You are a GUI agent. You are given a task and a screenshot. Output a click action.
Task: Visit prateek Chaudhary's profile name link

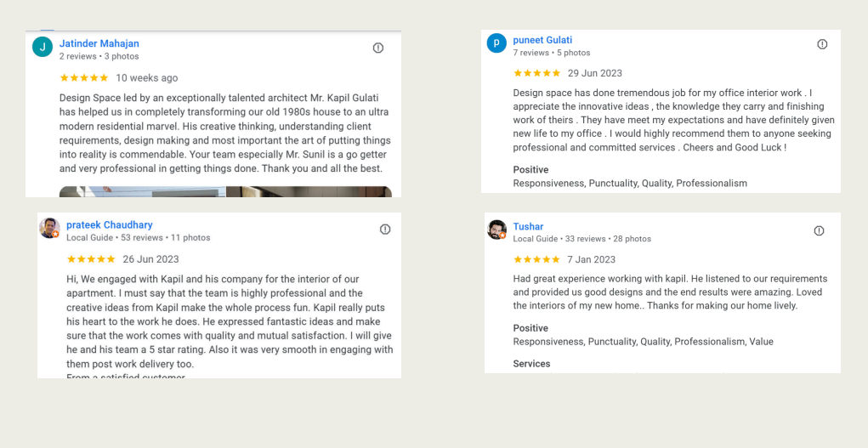tap(110, 225)
